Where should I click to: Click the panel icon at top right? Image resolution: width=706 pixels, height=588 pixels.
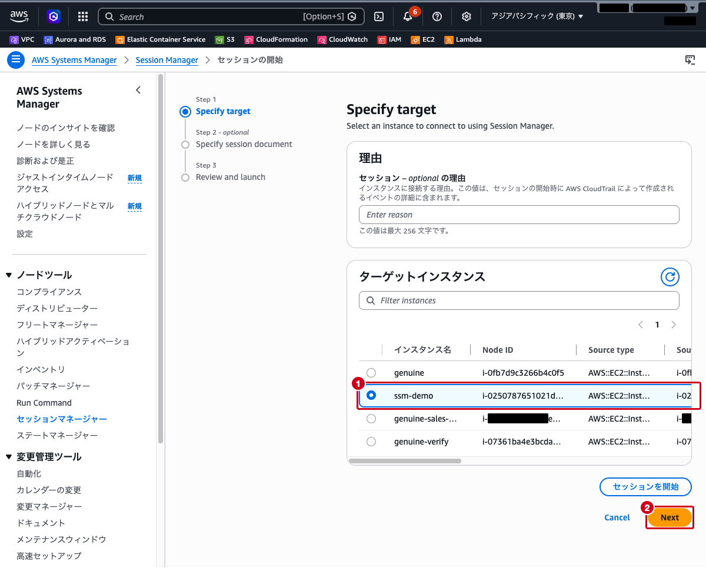pyautogui.click(x=690, y=60)
